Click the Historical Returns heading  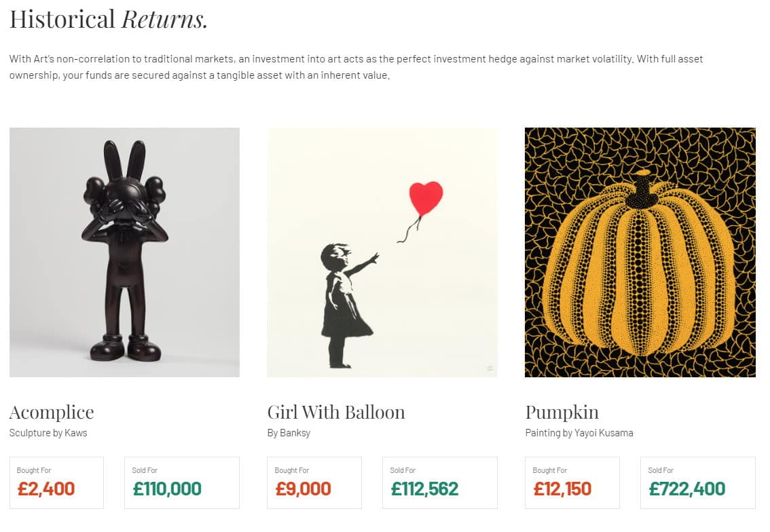pyautogui.click(x=109, y=20)
